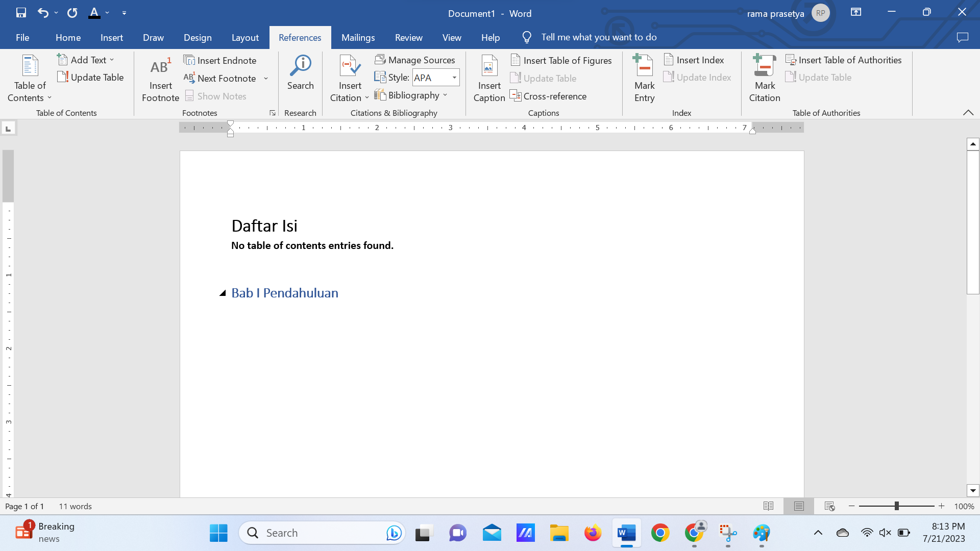Customize Quick Access Toolbar dropdown
The width and height of the screenshot is (980, 551).
click(x=124, y=13)
